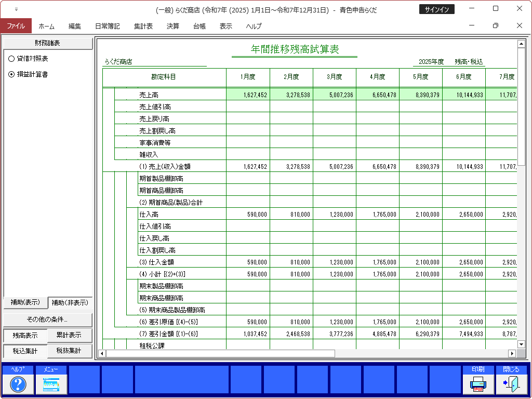Click the 売上高 1月度 amount cell

[248, 95]
